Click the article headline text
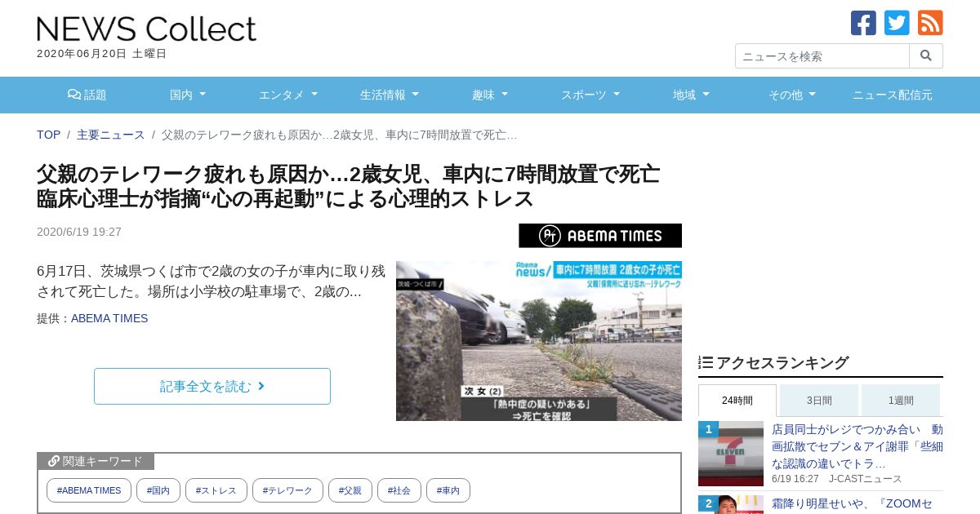Viewport: 980px width, 514px height. point(348,186)
